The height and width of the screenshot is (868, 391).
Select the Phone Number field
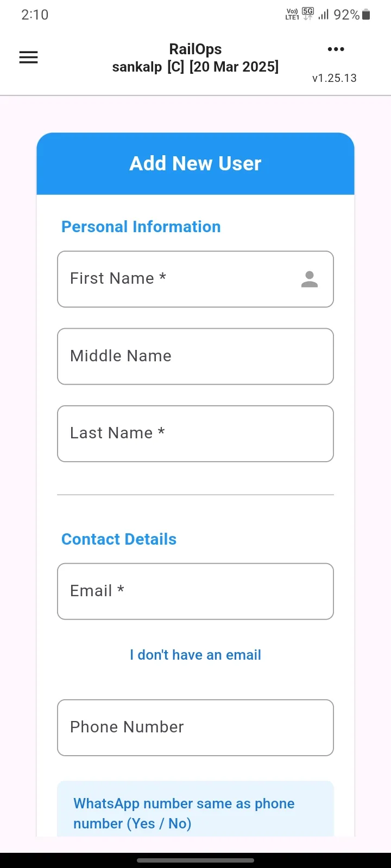coord(195,727)
